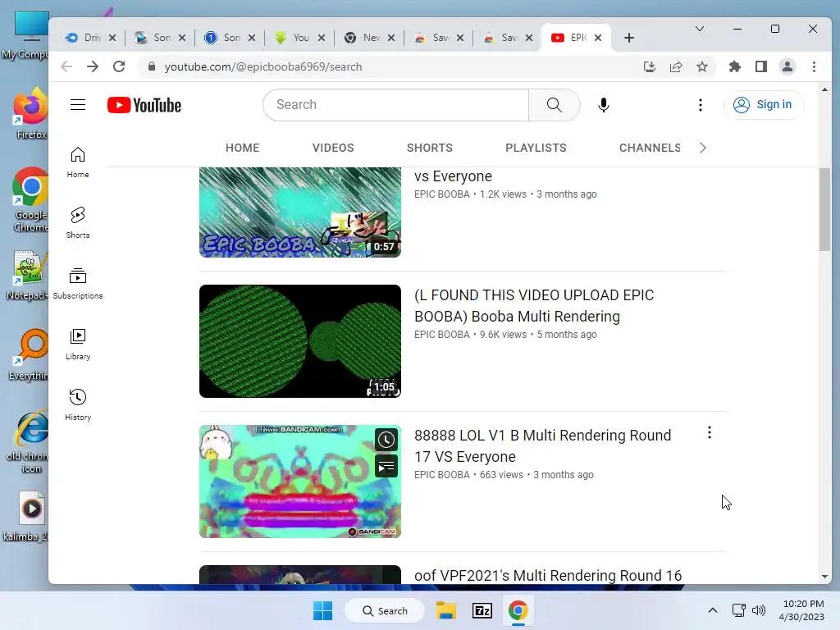Open the Chrome extensions puzzle icon
Image resolution: width=840 pixels, height=630 pixels.
pos(735,66)
